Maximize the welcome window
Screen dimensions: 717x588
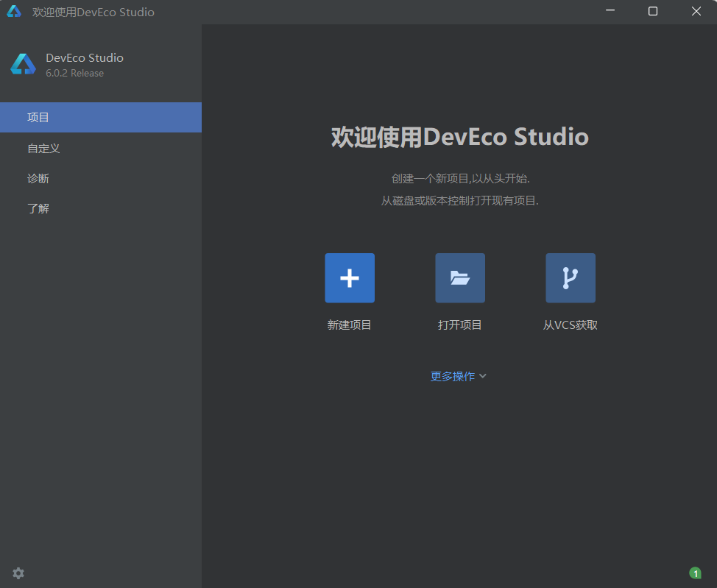coord(653,12)
